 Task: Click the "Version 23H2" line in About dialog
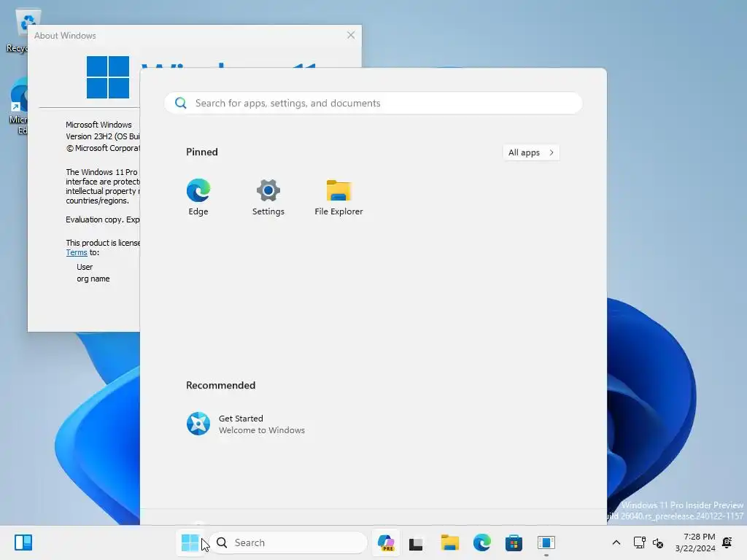pyautogui.click(x=102, y=136)
